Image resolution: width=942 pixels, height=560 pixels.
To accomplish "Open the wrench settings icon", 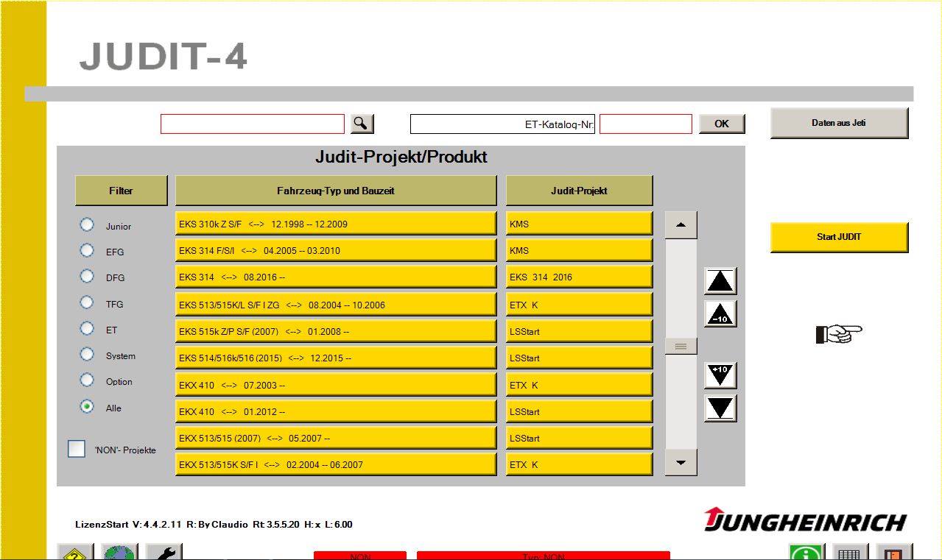I will pos(164,553).
